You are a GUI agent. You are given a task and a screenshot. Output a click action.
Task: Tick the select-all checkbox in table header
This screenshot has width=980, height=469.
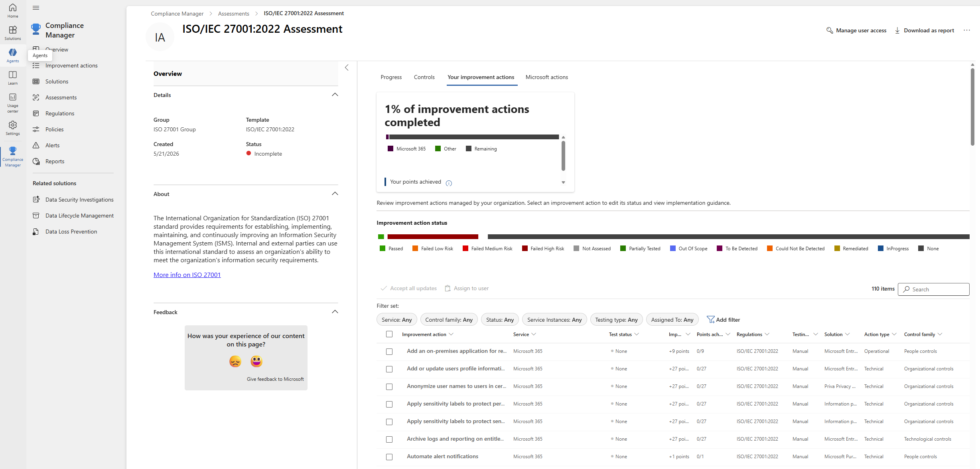click(x=389, y=334)
